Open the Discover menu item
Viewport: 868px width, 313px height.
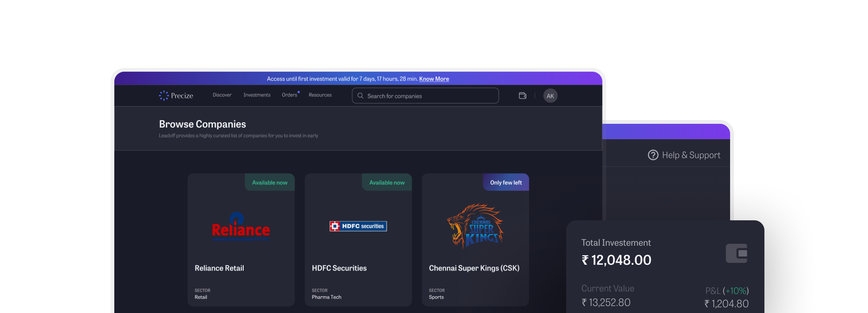[x=222, y=95]
